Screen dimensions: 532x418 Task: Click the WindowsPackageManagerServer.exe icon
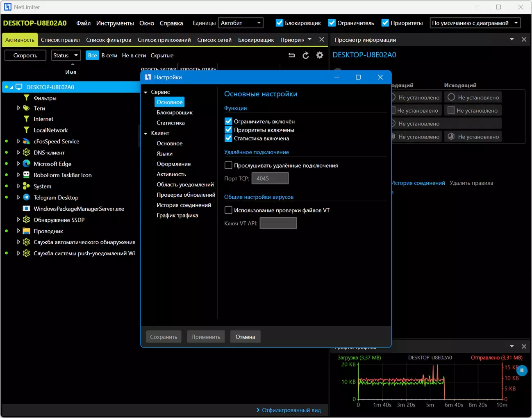pos(27,209)
